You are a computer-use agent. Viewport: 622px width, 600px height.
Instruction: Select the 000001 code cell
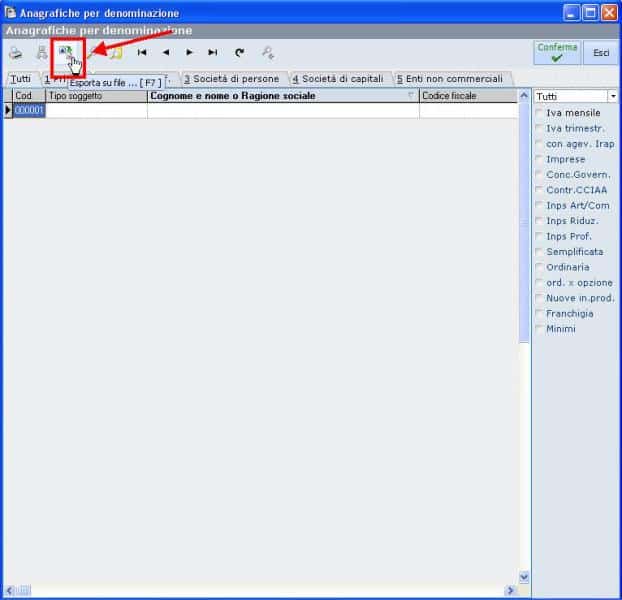(x=29, y=111)
